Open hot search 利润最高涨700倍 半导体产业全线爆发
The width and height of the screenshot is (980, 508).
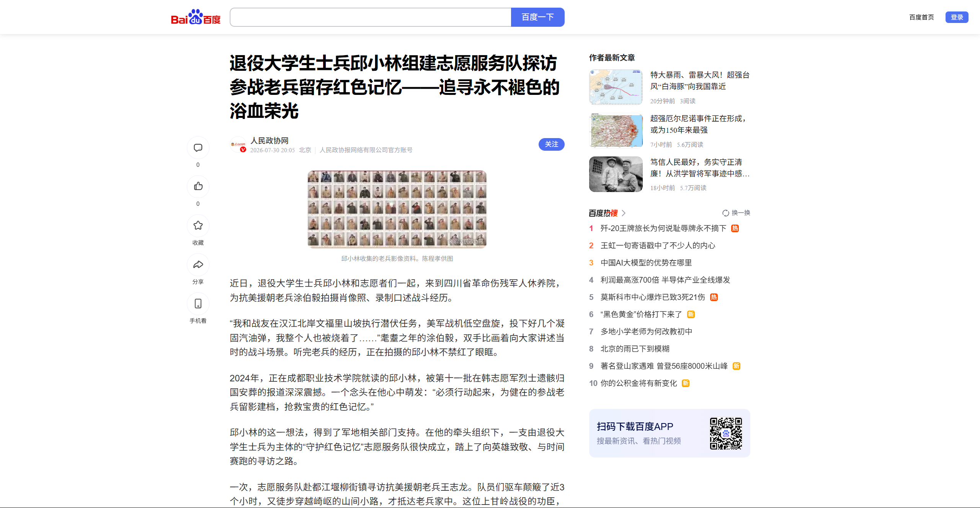[665, 280]
